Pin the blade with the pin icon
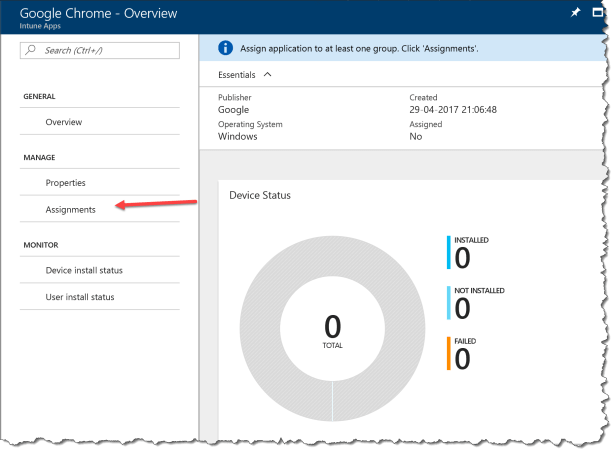The height and width of the screenshot is (453, 616). [x=575, y=13]
